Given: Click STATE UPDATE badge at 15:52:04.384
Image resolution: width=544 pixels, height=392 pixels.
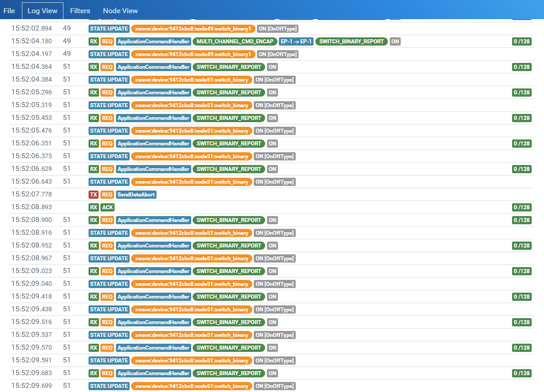Looking at the screenshot, I should (x=109, y=80).
